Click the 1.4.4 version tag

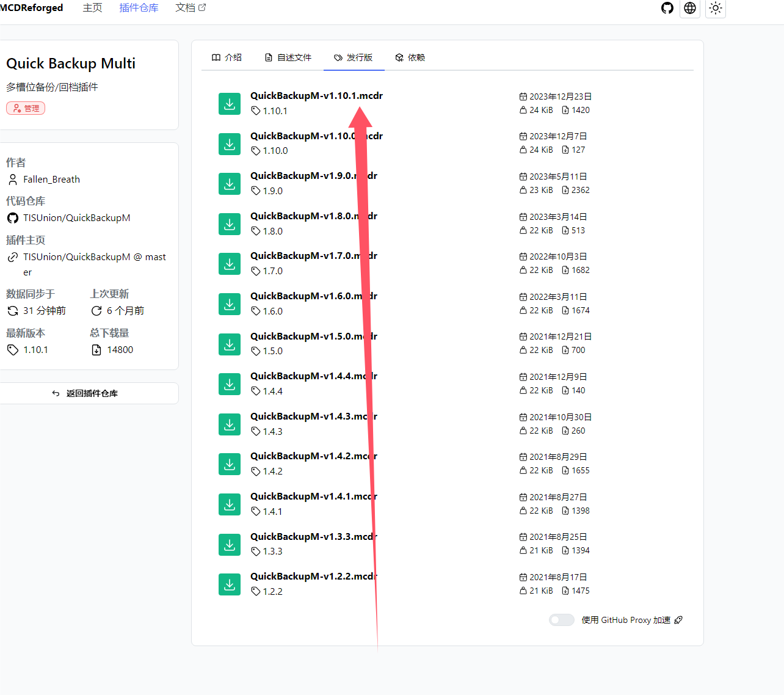coord(267,391)
